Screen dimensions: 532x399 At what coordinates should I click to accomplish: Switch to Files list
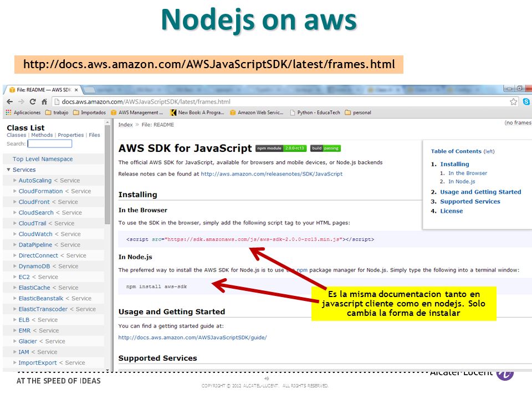point(94,135)
